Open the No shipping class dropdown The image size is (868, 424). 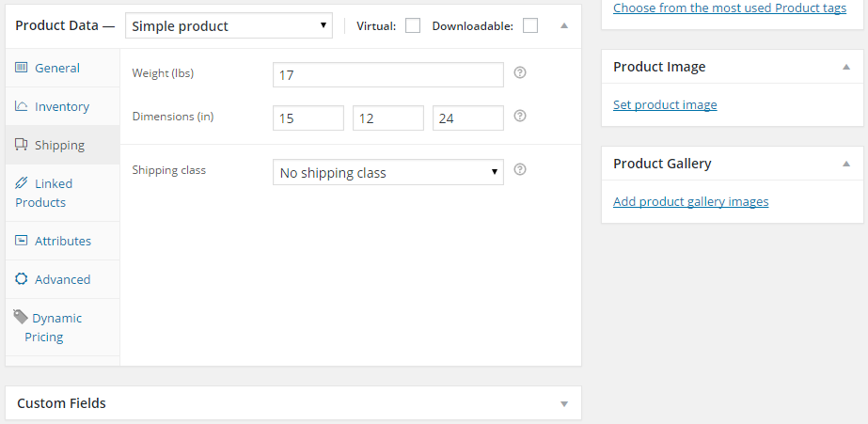pos(388,172)
